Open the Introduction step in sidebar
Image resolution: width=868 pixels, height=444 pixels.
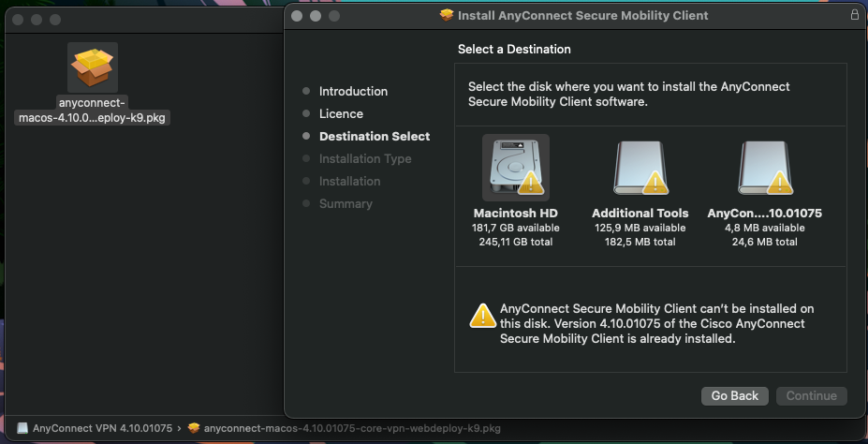[353, 92]
